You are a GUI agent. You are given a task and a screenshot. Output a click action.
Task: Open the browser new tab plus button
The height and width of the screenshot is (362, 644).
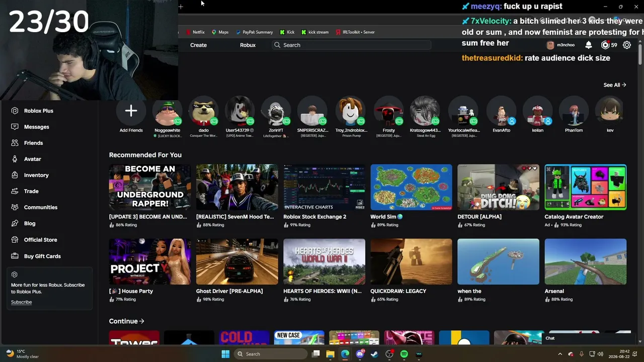pyautogui.click(x=181, y=7)
